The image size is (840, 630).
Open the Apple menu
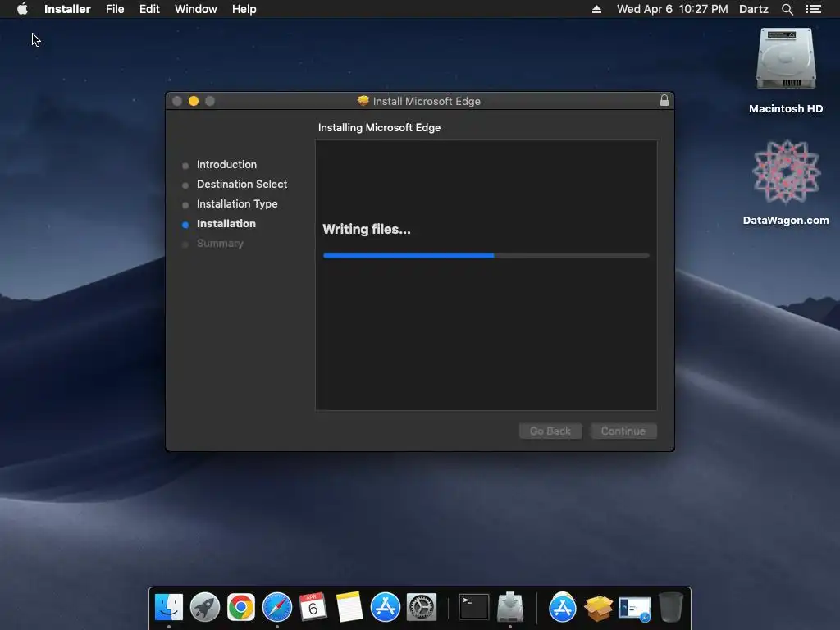coord(22,9)
